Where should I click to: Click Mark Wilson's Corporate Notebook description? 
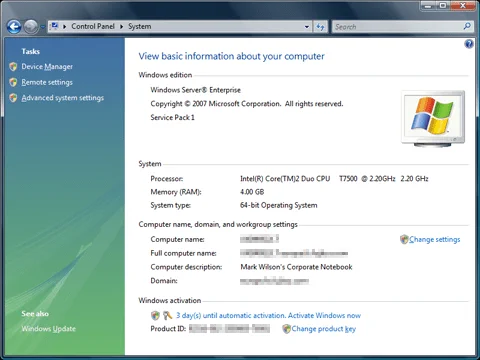296,267
